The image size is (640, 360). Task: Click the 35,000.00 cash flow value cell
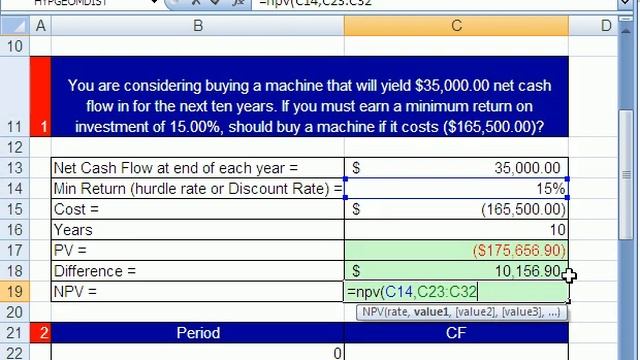(456, 168)
